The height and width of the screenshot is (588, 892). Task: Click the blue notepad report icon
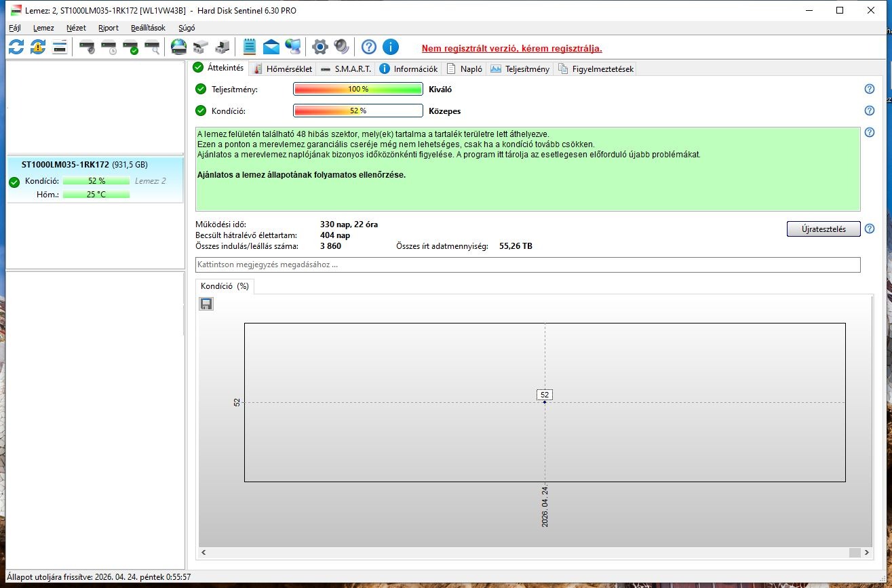coord(249,47)
